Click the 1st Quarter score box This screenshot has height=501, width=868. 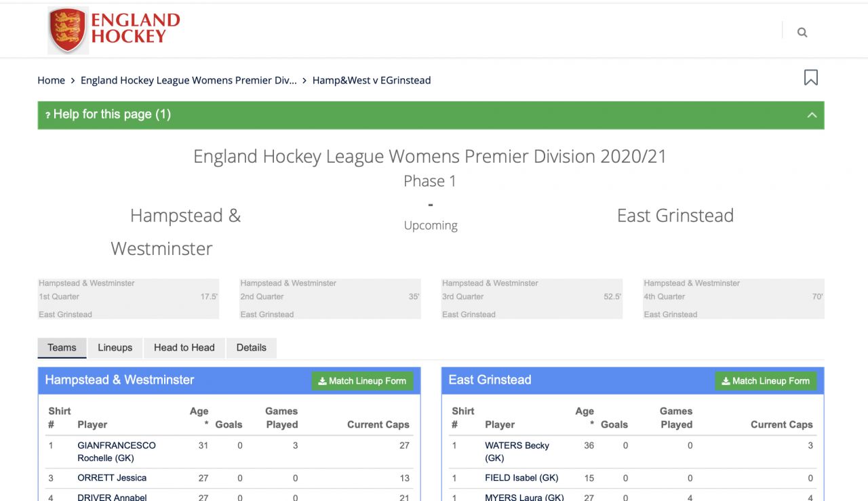[128, 298]
